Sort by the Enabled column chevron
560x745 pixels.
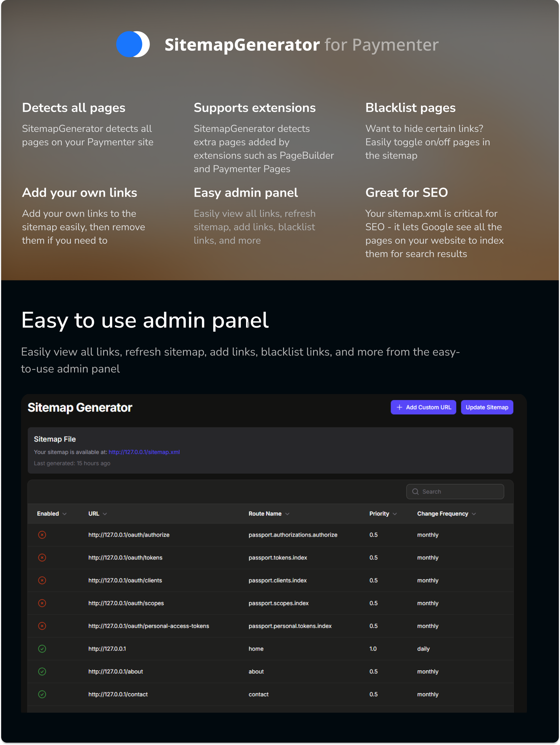pos(65,514)
